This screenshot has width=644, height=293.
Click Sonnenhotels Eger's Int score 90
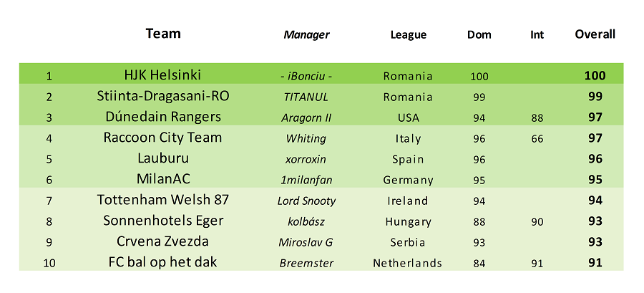pyautogui.click(x=537, y=222)
